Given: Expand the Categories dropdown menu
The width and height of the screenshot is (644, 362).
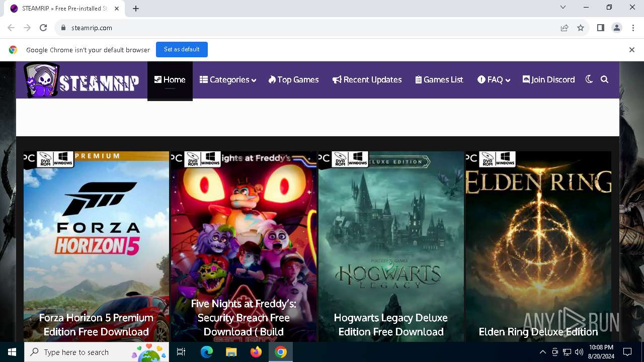Looking at the screenshot, I should (x=228, y=79).
